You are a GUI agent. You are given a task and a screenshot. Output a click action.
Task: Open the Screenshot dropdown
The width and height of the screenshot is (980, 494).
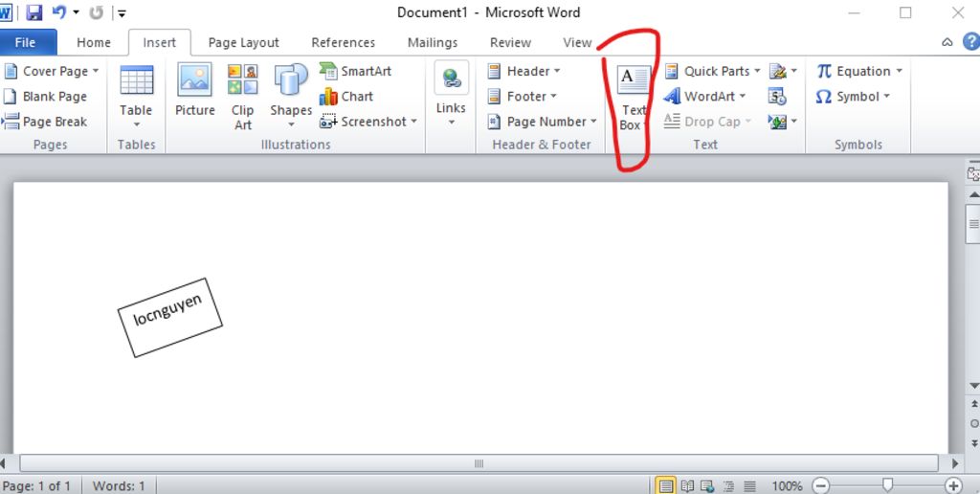[368, 122]
